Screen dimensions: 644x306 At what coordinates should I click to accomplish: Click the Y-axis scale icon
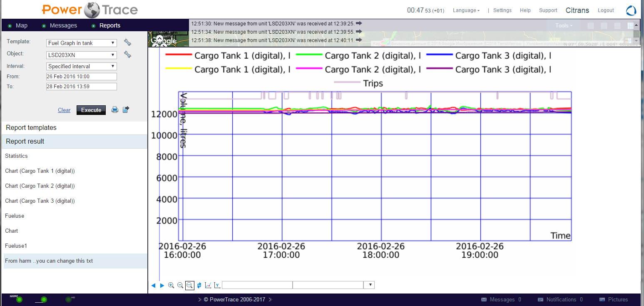point(217,285)
